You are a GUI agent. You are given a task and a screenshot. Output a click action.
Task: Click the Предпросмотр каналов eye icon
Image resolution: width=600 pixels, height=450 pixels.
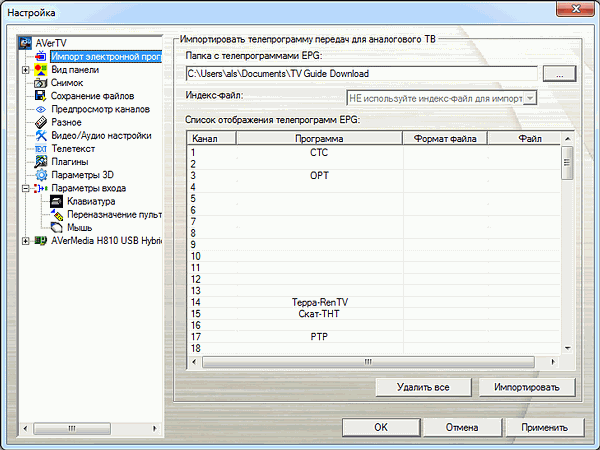click(x=41, y=109)
